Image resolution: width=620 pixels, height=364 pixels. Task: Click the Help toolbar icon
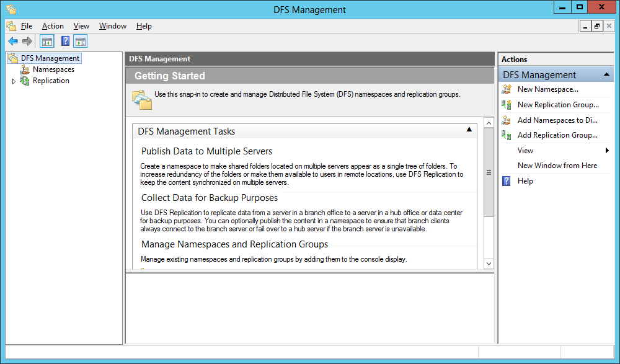click(x=66, y=41)
